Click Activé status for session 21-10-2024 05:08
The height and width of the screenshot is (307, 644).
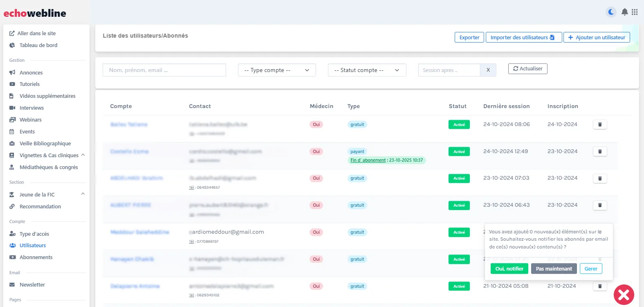[x=459, y=286]
